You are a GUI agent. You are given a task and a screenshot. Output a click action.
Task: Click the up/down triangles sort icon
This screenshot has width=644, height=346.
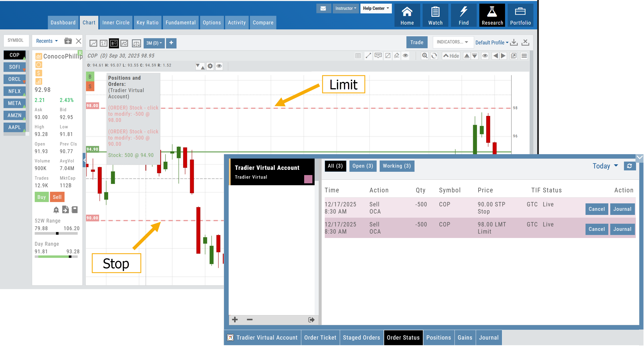pos(200,66)
